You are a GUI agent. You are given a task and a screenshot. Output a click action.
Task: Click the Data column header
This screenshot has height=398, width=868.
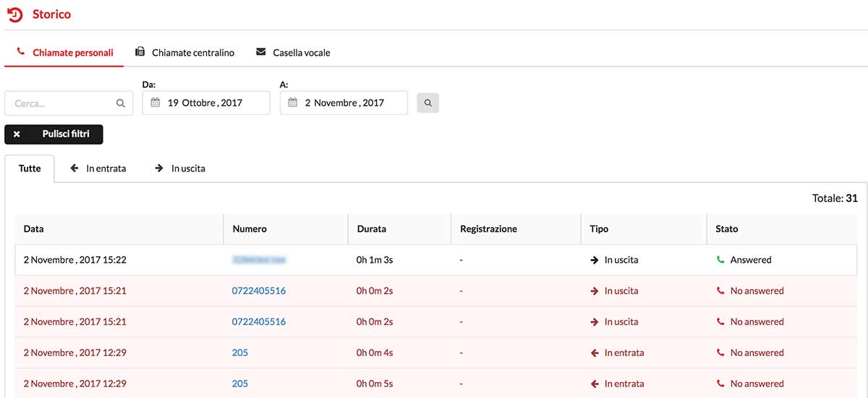pyautogui.click(x=34, y=229)
